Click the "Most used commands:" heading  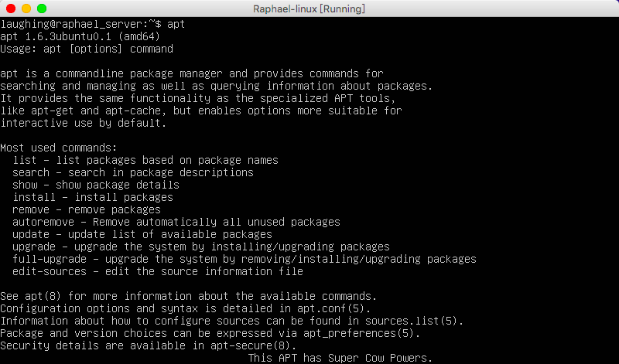(59, 148)
